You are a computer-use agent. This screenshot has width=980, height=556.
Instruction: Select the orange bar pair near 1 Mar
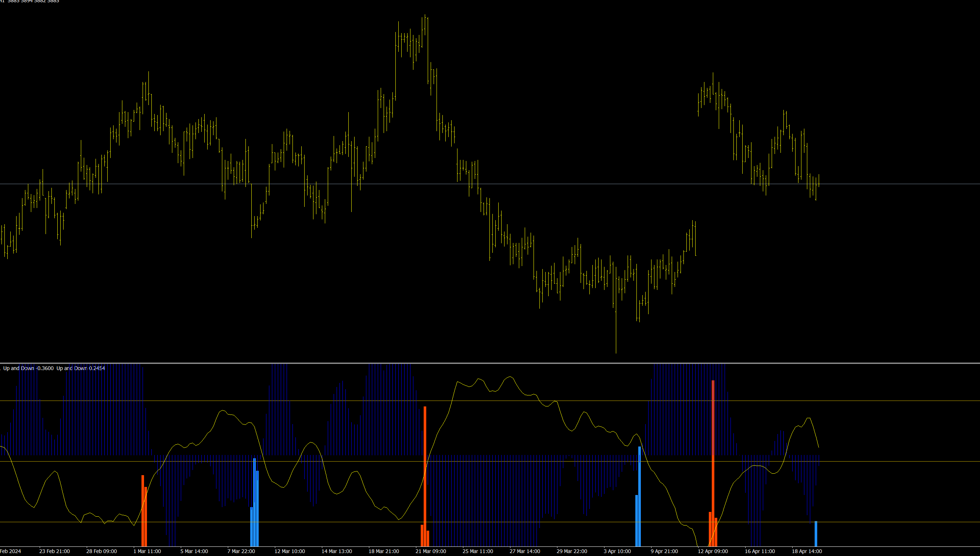[144, 516]
